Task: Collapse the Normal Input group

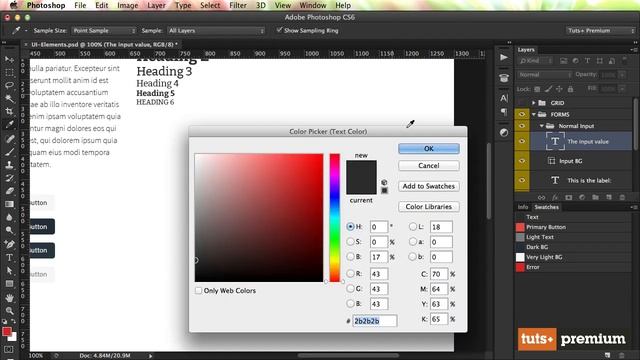Action: [542, 126]
